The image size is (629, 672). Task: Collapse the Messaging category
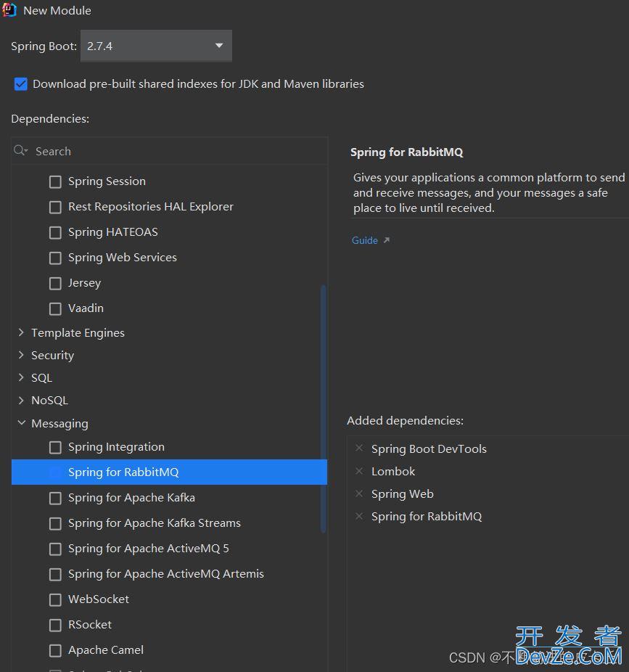22,423
